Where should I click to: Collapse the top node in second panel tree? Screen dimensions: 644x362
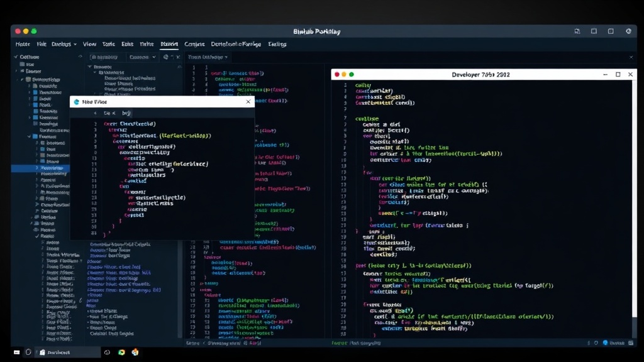pyautogui.click(x=90, y=67)
